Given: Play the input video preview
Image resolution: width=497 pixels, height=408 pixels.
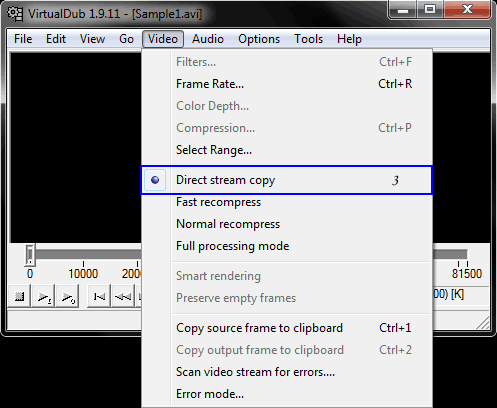Looking at the screenshot, I should tap(43, 296).
